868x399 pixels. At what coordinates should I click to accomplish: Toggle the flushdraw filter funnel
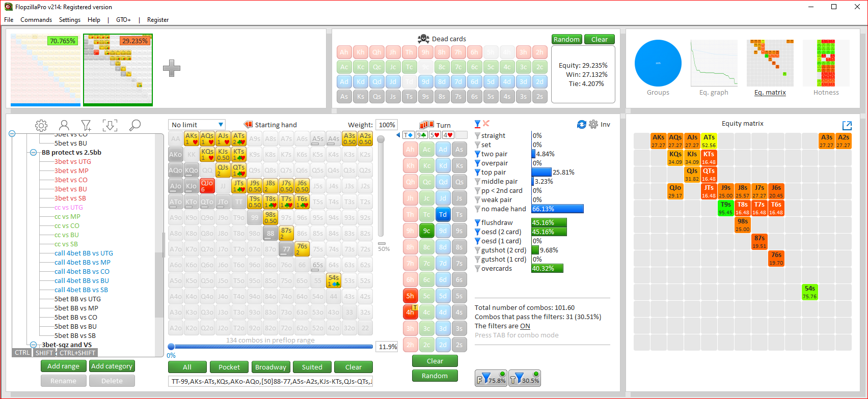477,223
